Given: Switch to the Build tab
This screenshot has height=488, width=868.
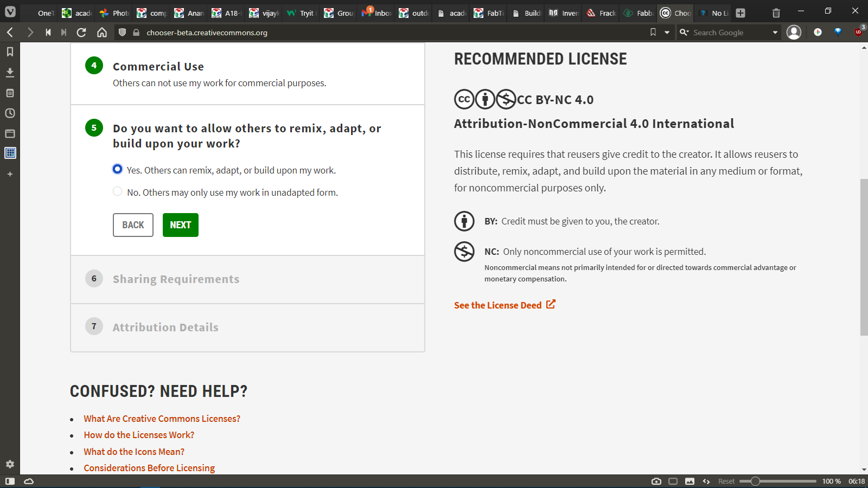Looking at the screenshot, I should point(526,13).
